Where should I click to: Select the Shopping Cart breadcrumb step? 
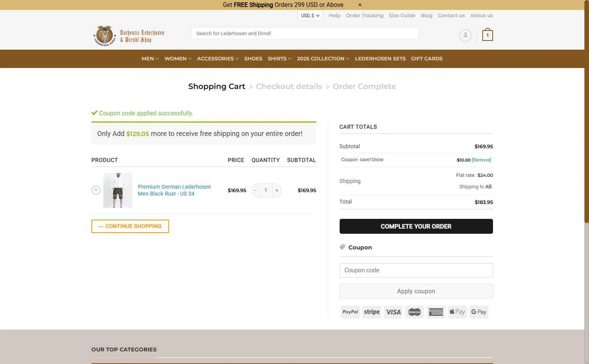coord(216,86)
